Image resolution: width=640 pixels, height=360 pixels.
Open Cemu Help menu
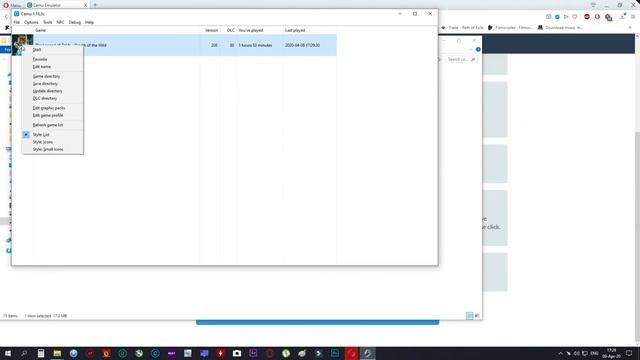[89, 22]
